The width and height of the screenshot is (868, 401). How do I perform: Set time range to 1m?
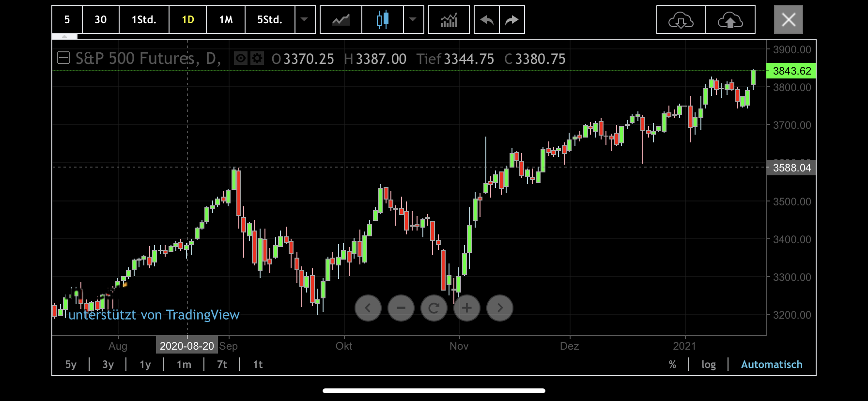tap(184, 364)
